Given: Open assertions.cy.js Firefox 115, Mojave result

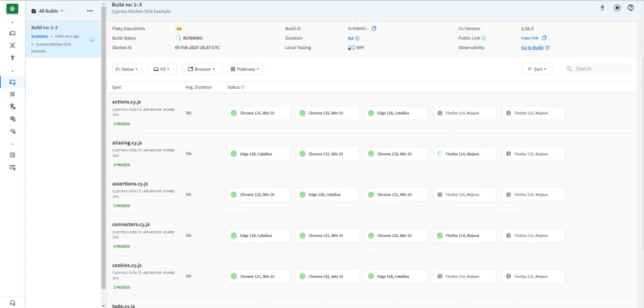Looking at the screenshot, I should (x=465, y=195).
